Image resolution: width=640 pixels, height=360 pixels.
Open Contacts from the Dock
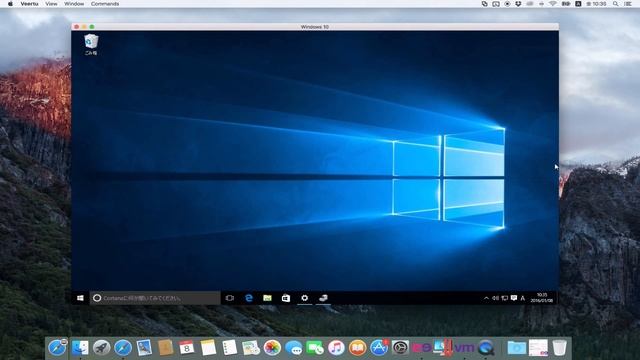click(165, 348)
